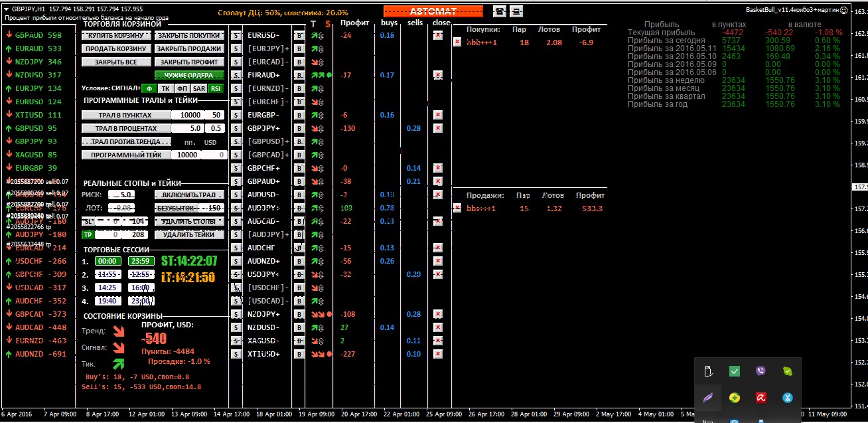Click the session 1 start time 00:00 field
The height and width of the screenshot is (423, 868).
pyautogui.click(x=108, y=261)
